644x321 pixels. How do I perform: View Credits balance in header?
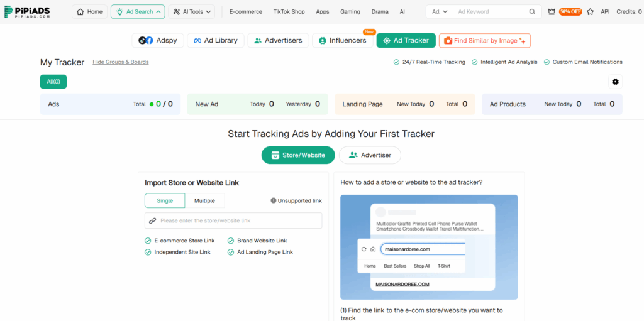(629, 12)
